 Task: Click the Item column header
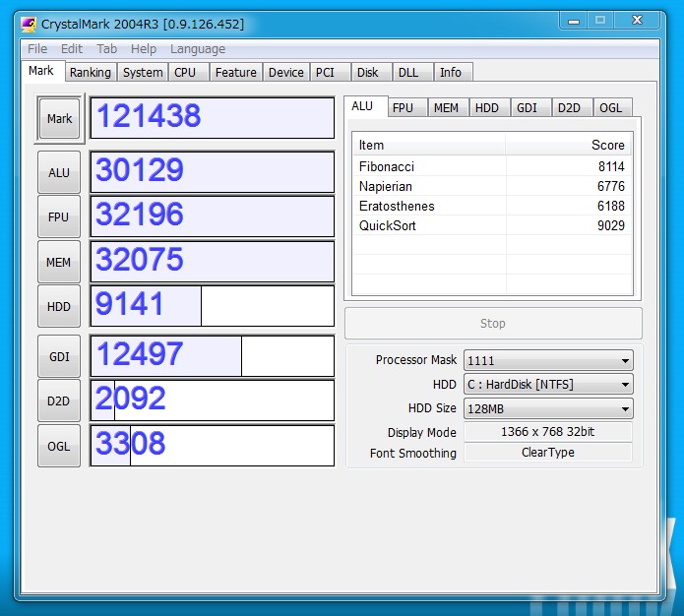pos(429,145)
